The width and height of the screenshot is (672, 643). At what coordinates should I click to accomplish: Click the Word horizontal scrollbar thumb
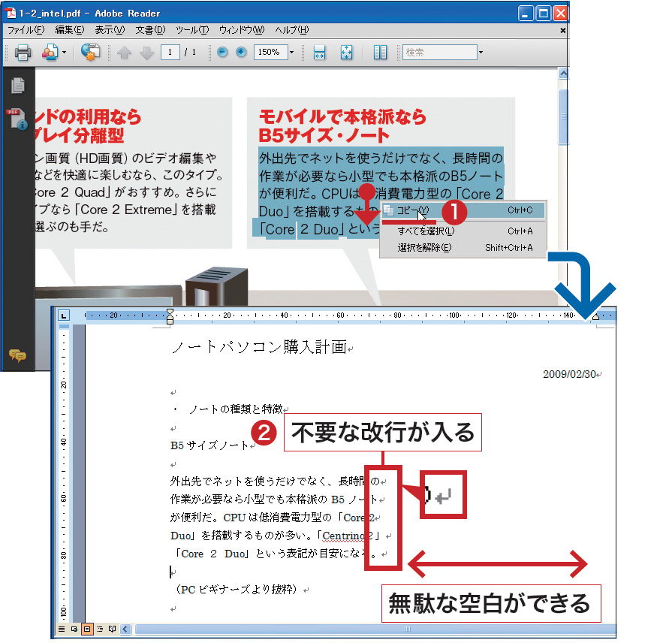click(x=375, y=629)
